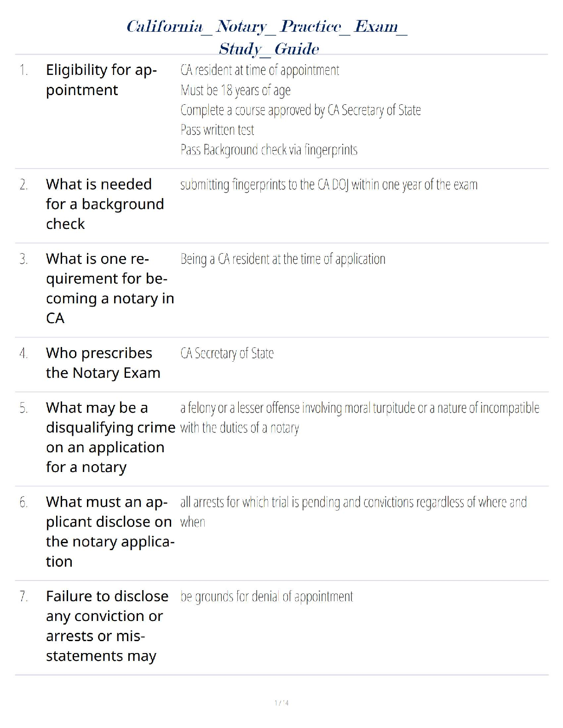Click the title line "California_ Notary_ Practice_ Exam_"
The width and height of the screenshot is (563, 728).
[267, 27]
